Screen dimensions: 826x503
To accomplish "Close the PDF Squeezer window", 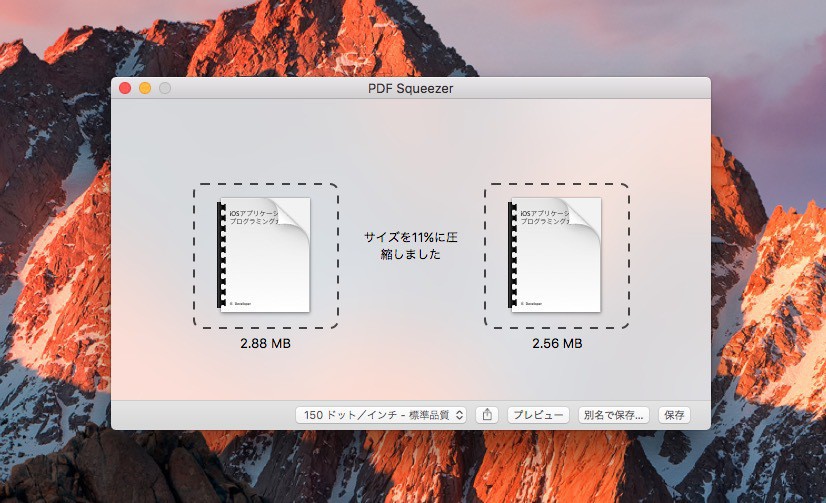I will [x=125, y=88].
